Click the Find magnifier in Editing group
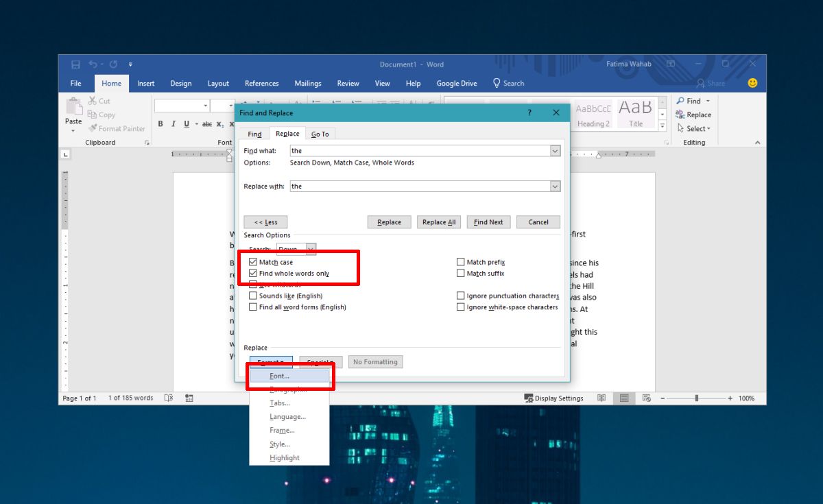The height and width of the screenshot is (504, 823). coord(680,101)
